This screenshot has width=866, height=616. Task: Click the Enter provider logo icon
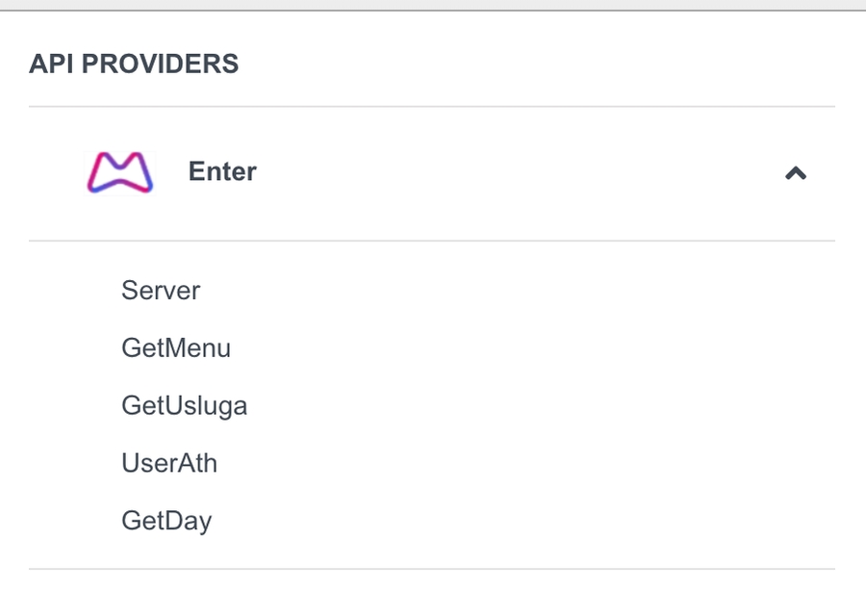pyautogui.click(x=120, y=173)
